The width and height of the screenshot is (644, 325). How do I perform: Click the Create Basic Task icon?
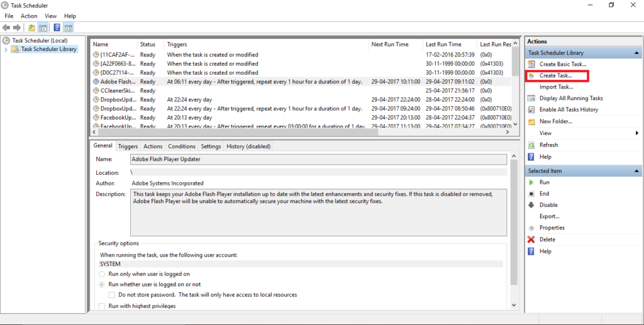(x=532, y=64)
